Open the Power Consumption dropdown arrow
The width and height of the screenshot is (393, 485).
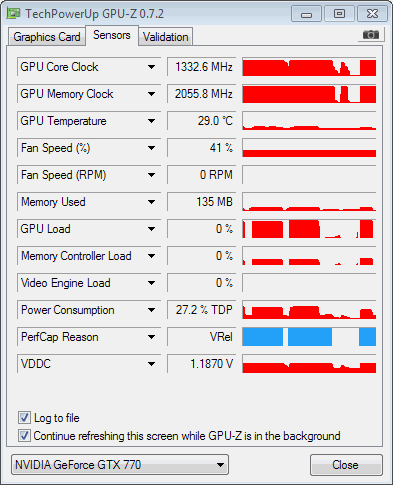click(x=151, y=310)
